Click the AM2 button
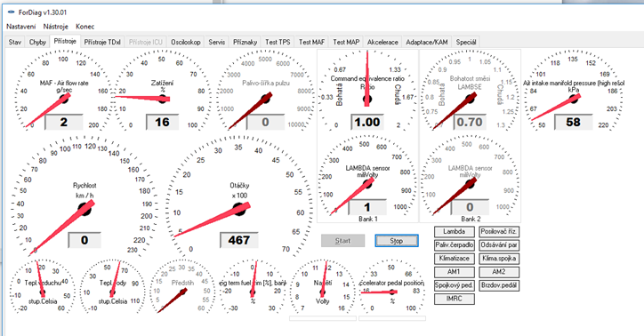644x336 pixels. tap(499, 272)
